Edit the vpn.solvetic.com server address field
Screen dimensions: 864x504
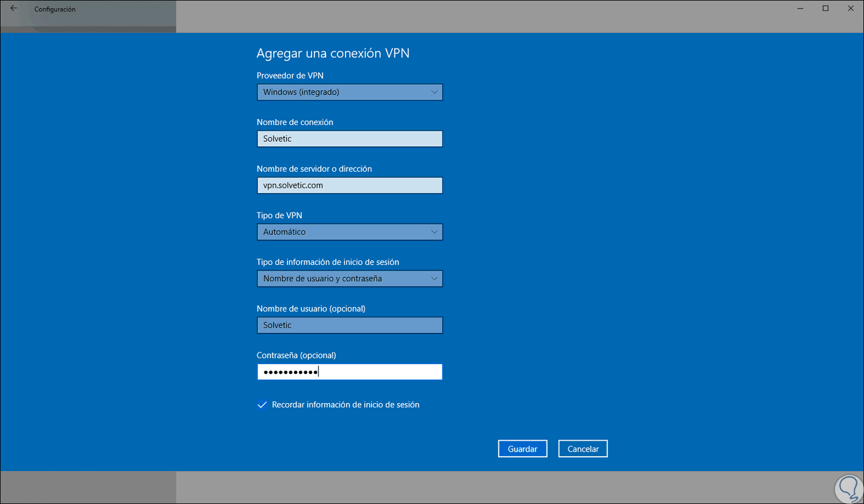pos(350,185)
